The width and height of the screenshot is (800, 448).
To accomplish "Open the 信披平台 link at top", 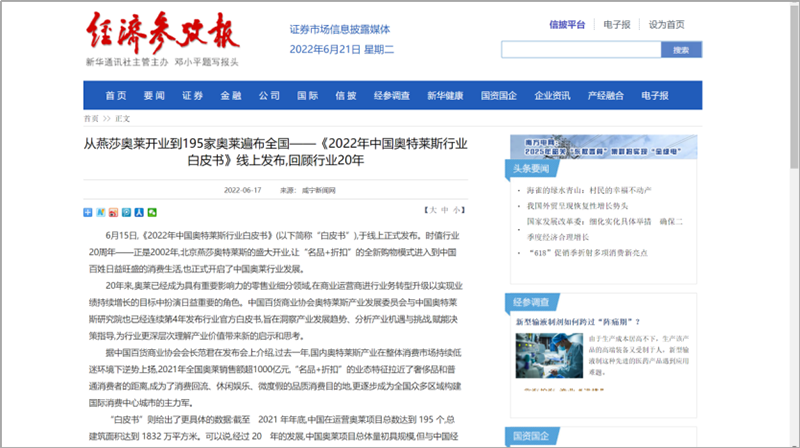I will [567, 24].
